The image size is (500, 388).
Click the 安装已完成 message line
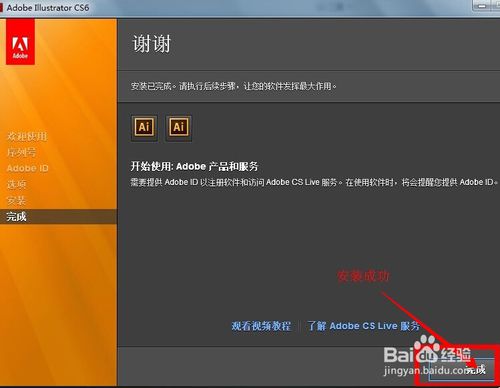(x=233, y=86)
